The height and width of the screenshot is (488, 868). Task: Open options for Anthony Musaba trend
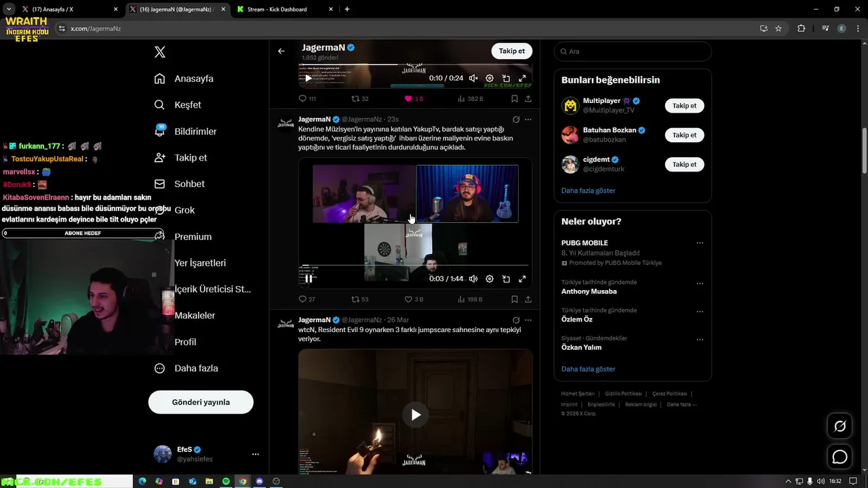(700, 283)
